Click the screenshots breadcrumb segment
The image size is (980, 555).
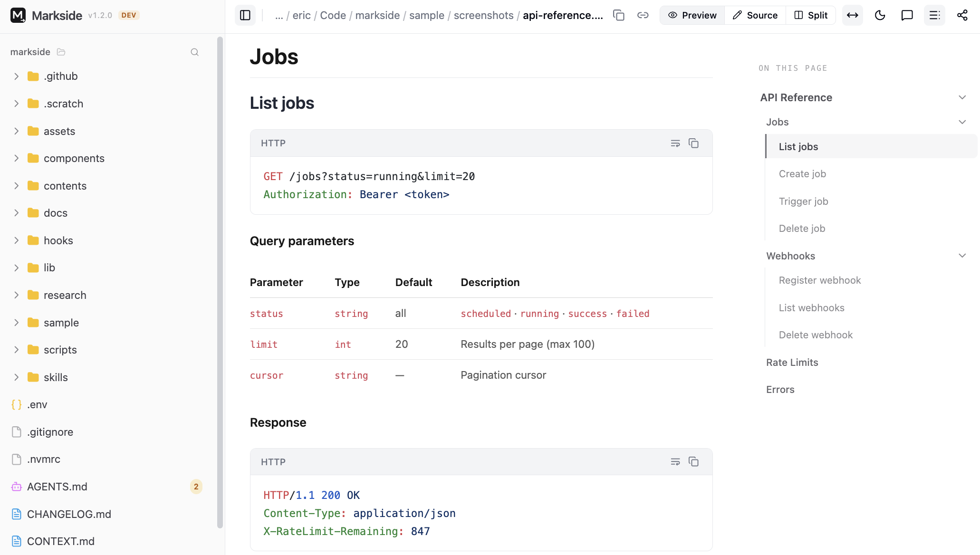point(483,15)
